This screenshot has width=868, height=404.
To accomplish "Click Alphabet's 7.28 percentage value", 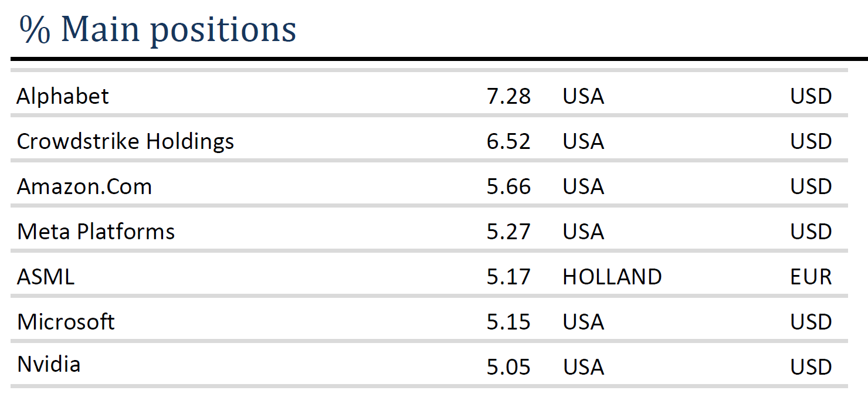I will (x=508, y=96).
